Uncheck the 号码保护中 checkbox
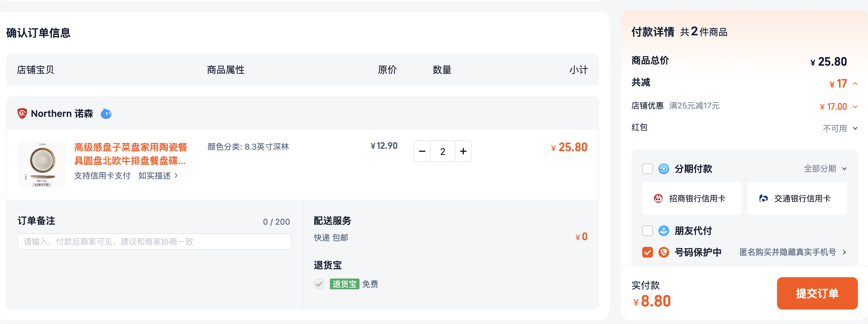 pos(647,252)
